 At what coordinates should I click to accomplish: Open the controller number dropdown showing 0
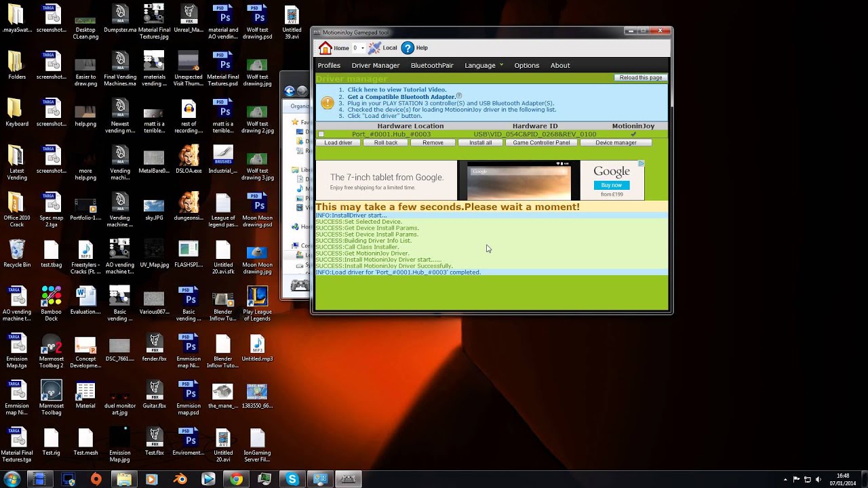coord(358,47)
